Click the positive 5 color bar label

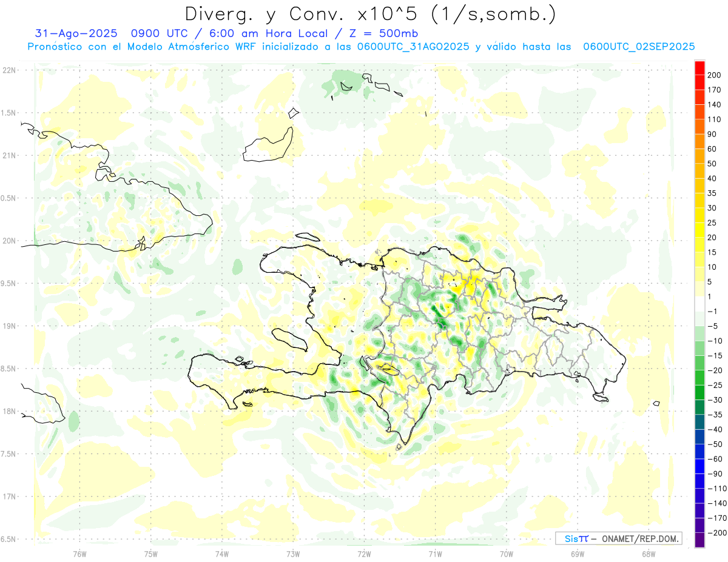710,282
